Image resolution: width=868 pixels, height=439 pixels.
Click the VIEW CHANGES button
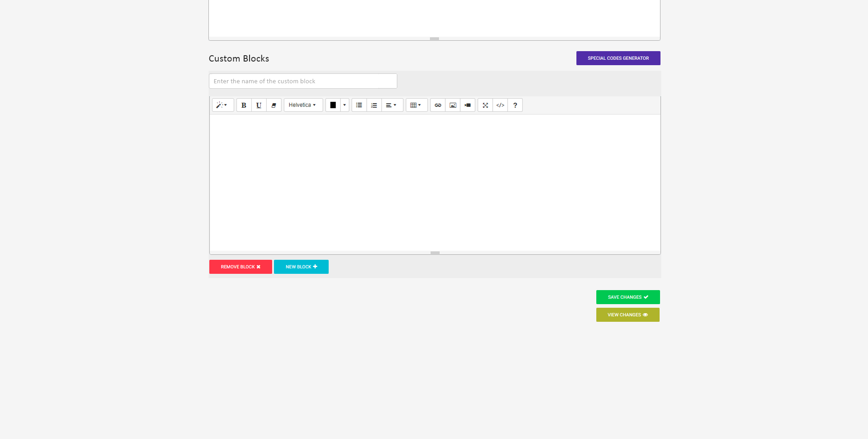tap(627, 315)
